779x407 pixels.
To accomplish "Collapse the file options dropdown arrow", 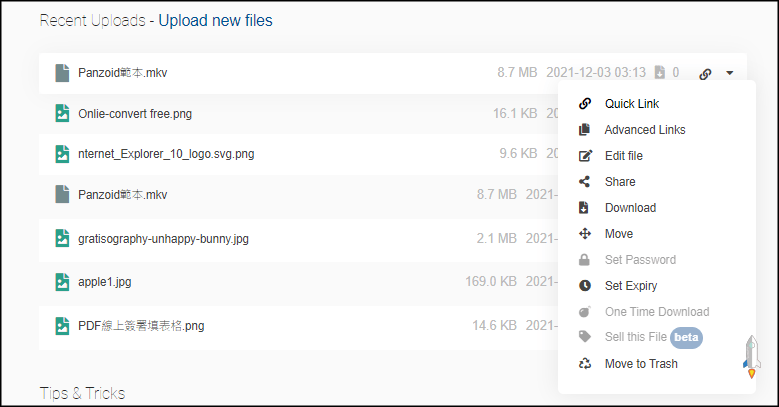I will point(731,73).
